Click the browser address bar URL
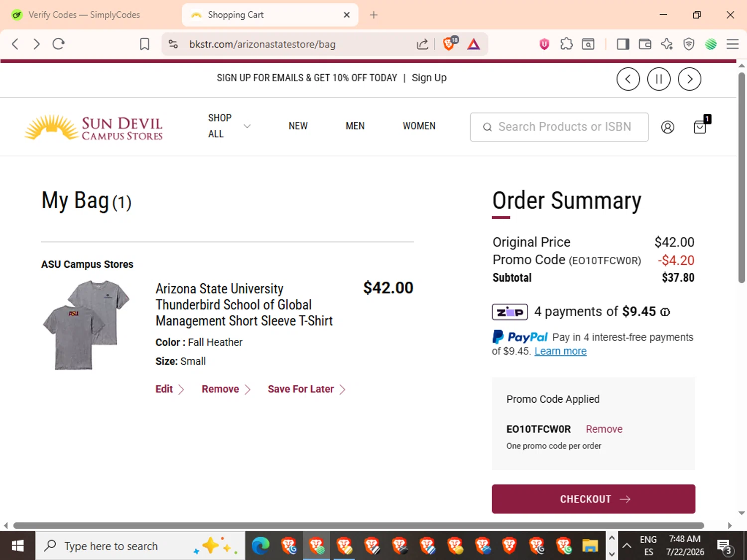 (262, 44)
